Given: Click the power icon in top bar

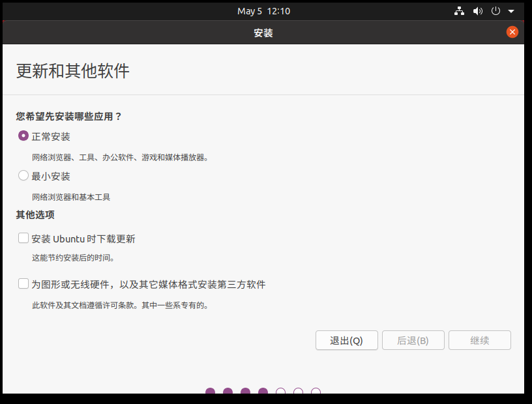Looking at the screenshot, I should [x=495, y=11].
